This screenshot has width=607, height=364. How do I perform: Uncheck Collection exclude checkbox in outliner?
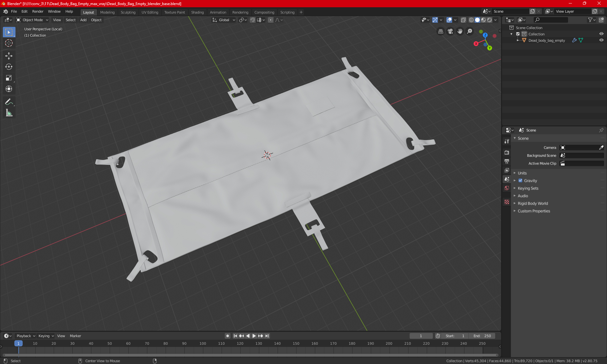[518, 34]
